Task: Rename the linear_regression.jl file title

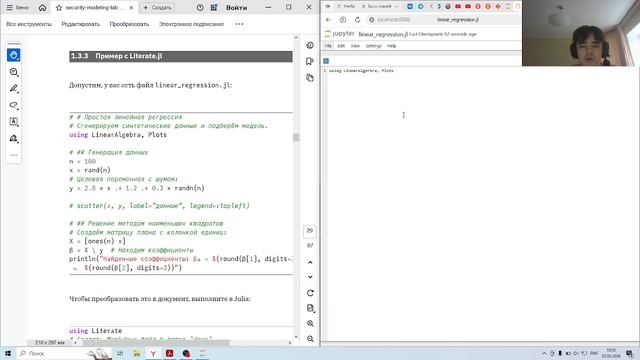Action: [383, 34]
